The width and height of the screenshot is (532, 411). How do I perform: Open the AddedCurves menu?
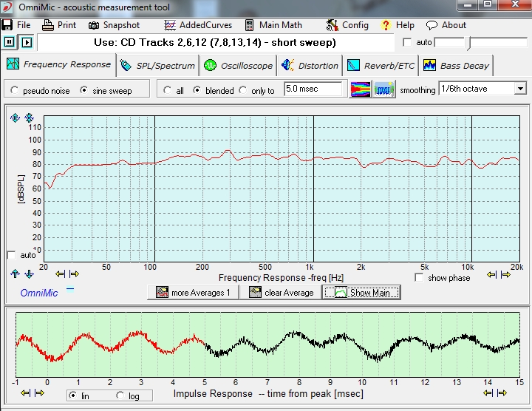coord(198,25)
